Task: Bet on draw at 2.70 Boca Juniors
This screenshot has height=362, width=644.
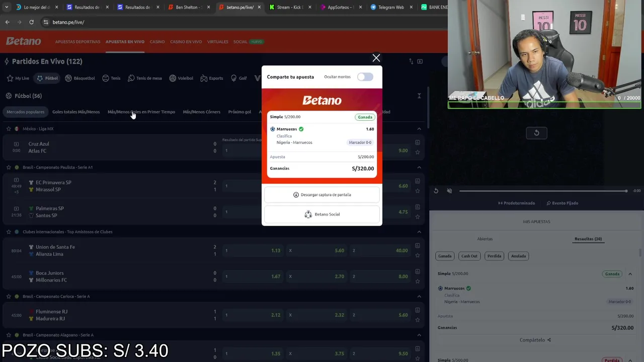Action: pos(316,277)
